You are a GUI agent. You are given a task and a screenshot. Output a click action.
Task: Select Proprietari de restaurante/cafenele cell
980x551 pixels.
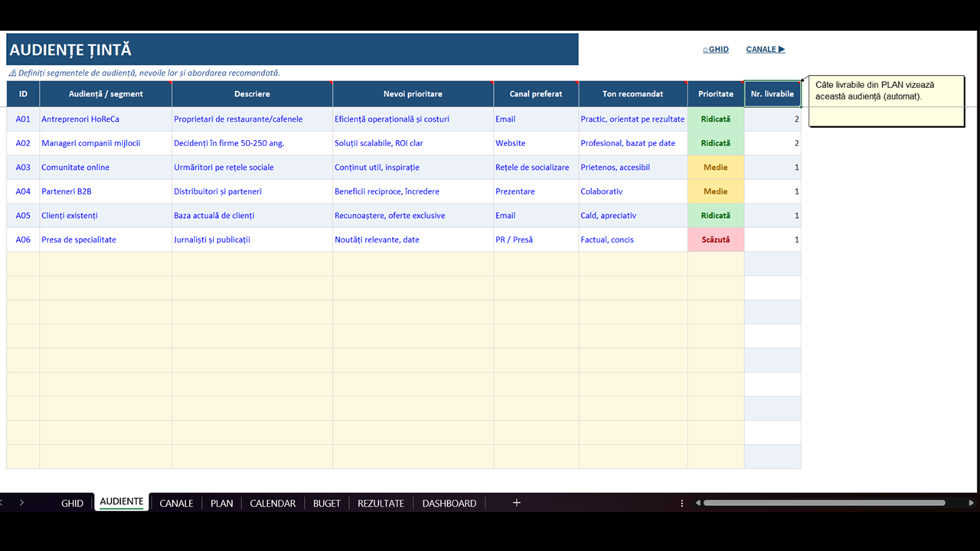(x=253, y=119)
